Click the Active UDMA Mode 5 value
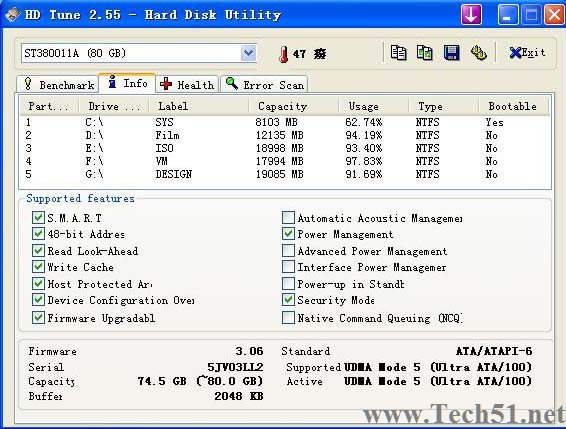 [x=438, y=381]
